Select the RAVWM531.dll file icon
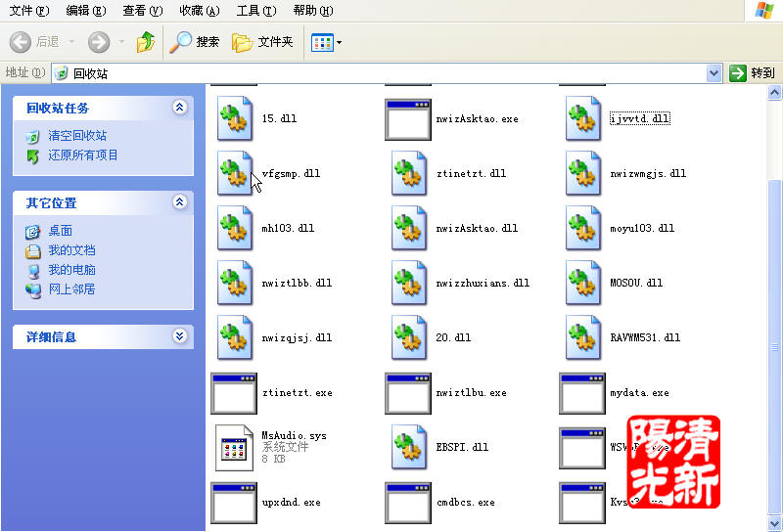Screen dimensions: 783x532 [582, 337]
